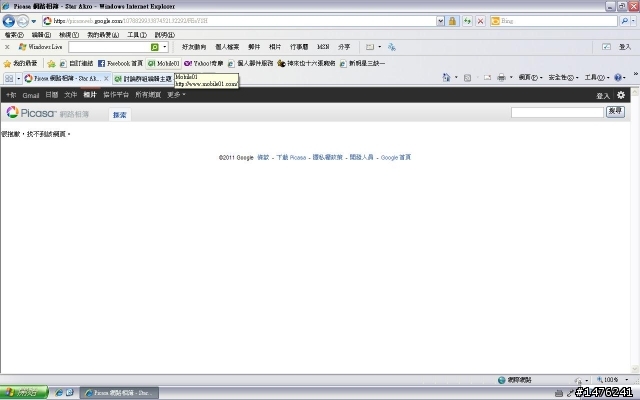Open the 編輯 (Edit) menu
This screenshot has width=640, height=400.
click(x=41, y=35)
